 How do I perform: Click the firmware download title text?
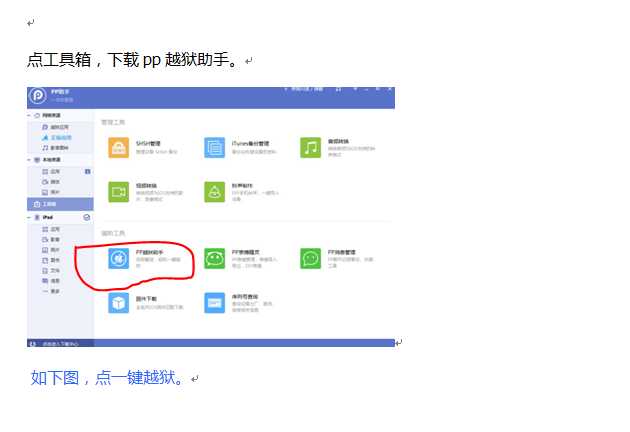pyautogui.click(x=146, y=299)
